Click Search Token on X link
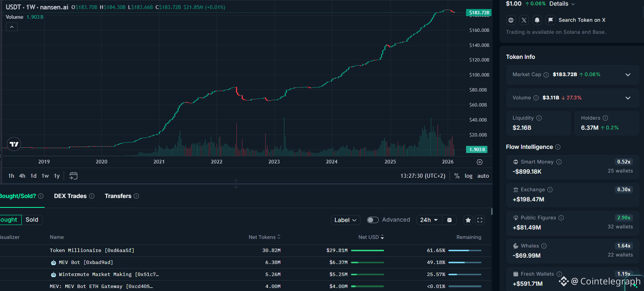This screenshot has width=644, height=291. click(x=581, y=20)
